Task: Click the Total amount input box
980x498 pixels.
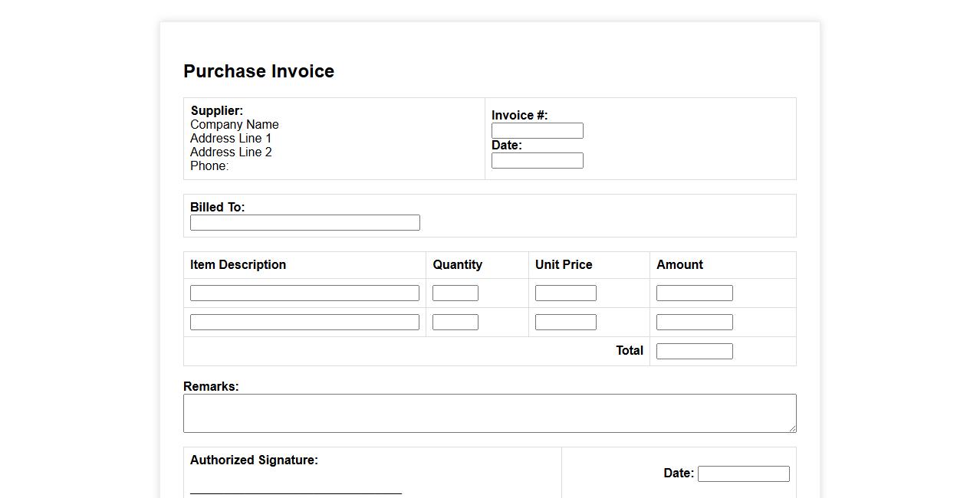Action: (694, 352)
